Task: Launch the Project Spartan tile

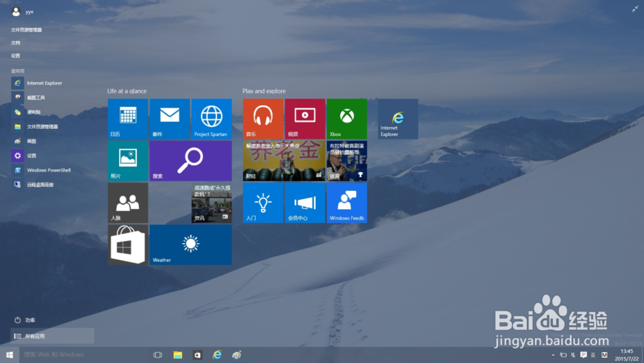Action: [211, 119]
